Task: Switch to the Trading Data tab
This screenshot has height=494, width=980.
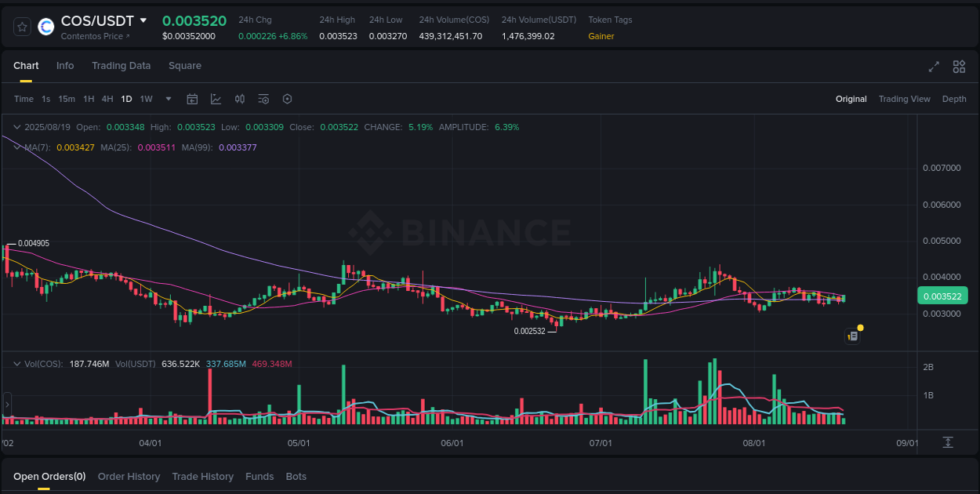Action: pos(121,66)
